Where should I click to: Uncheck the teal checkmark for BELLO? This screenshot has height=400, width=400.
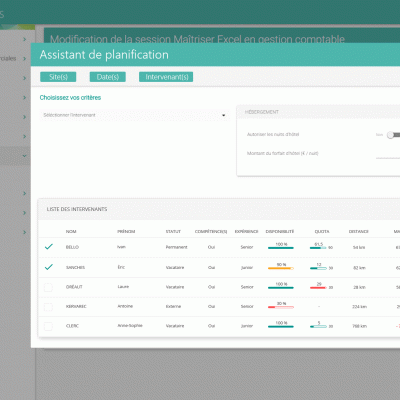[x=49, y=247]
